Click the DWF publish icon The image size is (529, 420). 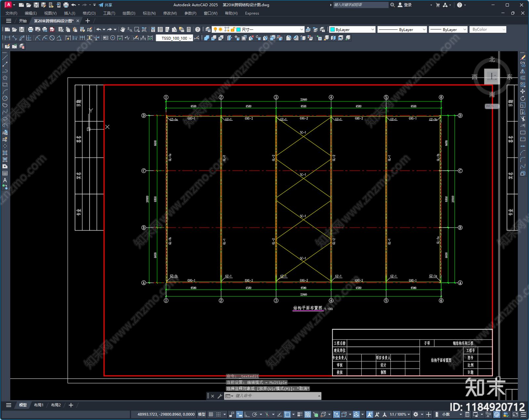pyautogui.click(x=52, y=29)
